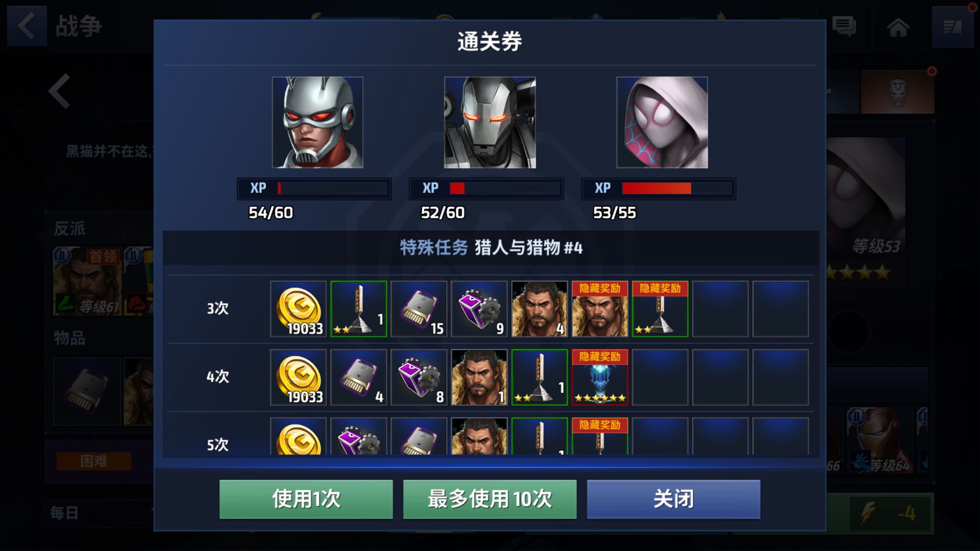Select Kraven biometric showing 4

[x=539, y=309]
